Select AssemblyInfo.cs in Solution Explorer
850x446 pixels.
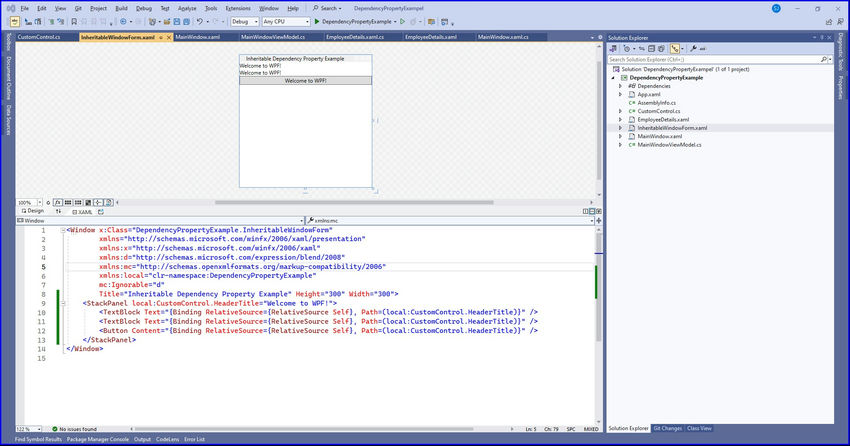pyautogui.click(x=656, y=103)
